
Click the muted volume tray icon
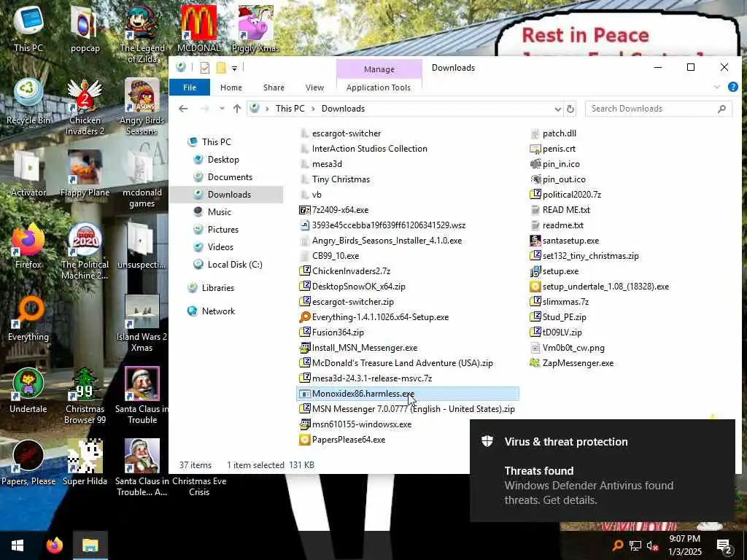652,545
